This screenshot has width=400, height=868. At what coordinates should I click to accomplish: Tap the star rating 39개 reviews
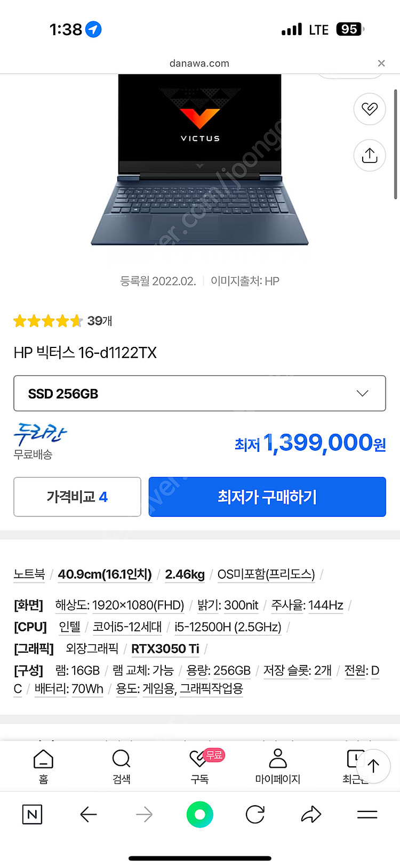62,321
